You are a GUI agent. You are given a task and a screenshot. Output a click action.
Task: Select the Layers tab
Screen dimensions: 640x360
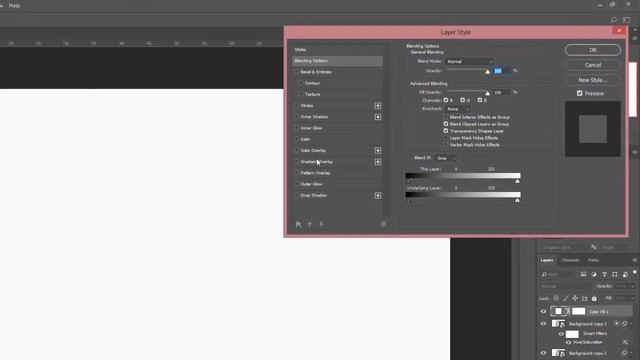click(547, 260)
